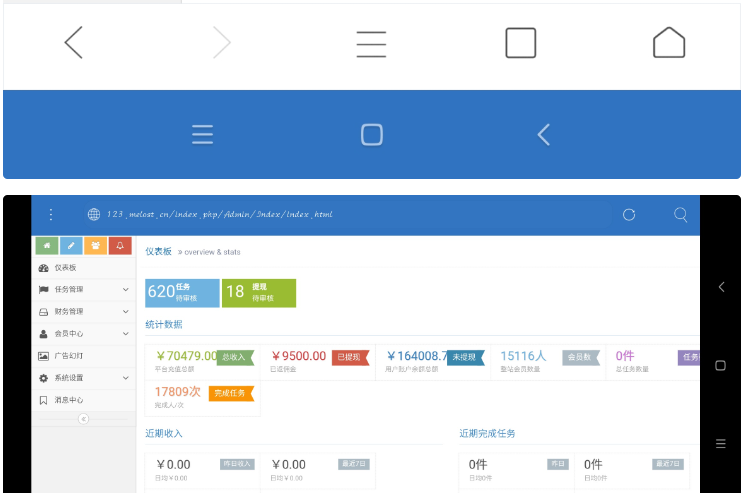Click the globe icon beside the URL
Screen dimensions: 745x493
click(94, 215)
